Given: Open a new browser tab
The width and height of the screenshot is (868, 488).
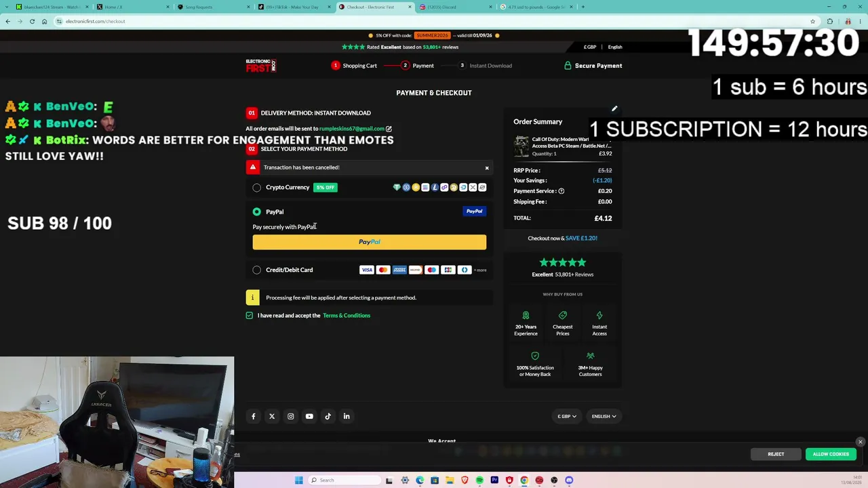Looking at the screenshot, I should pos(583,7).
